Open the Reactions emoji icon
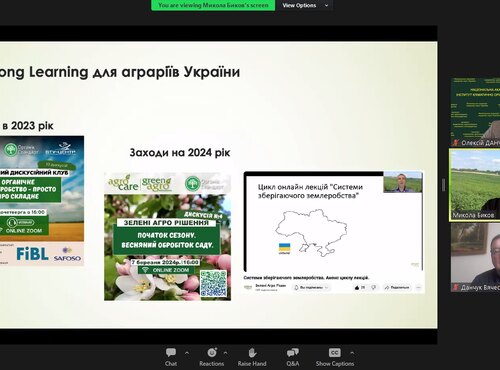This screenshot has height=370, width=500. click(212, 352)
